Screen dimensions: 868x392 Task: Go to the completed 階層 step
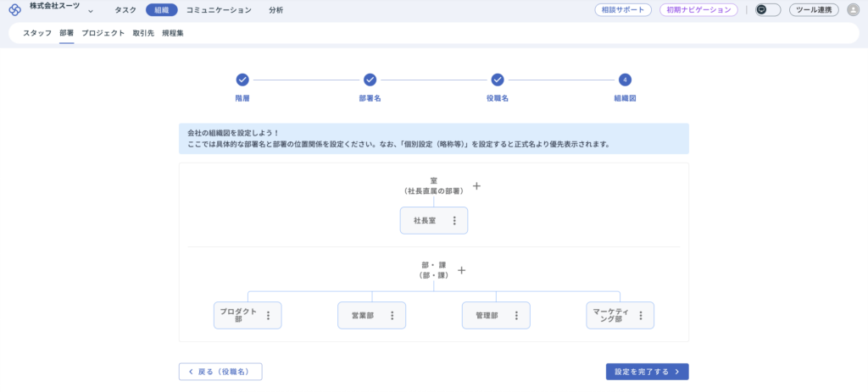[242, 80]
